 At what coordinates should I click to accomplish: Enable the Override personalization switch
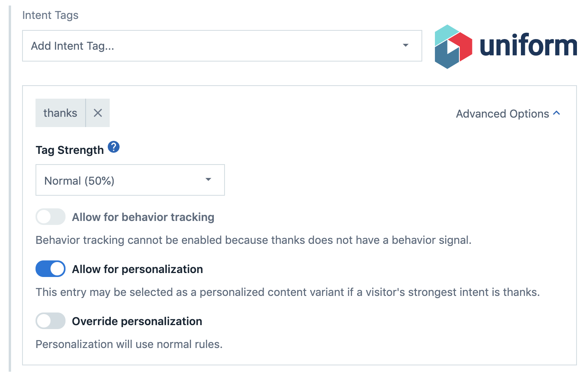coord(51,321)
